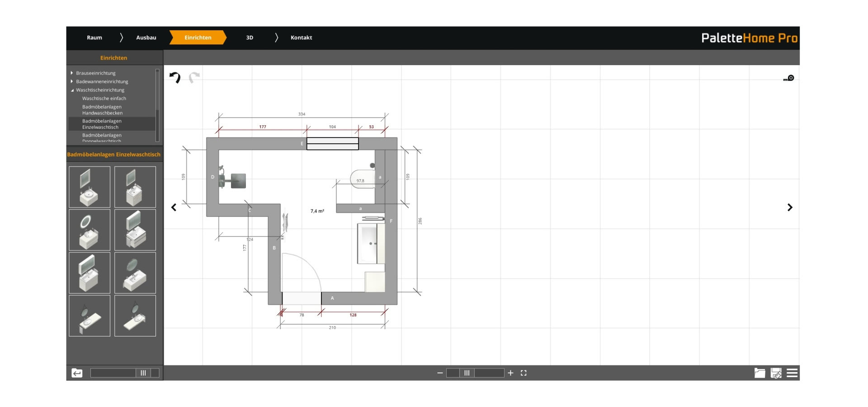The image size is (868, 407).
Task: Click the 128 dimension below wall A
Action: (353, 315)
